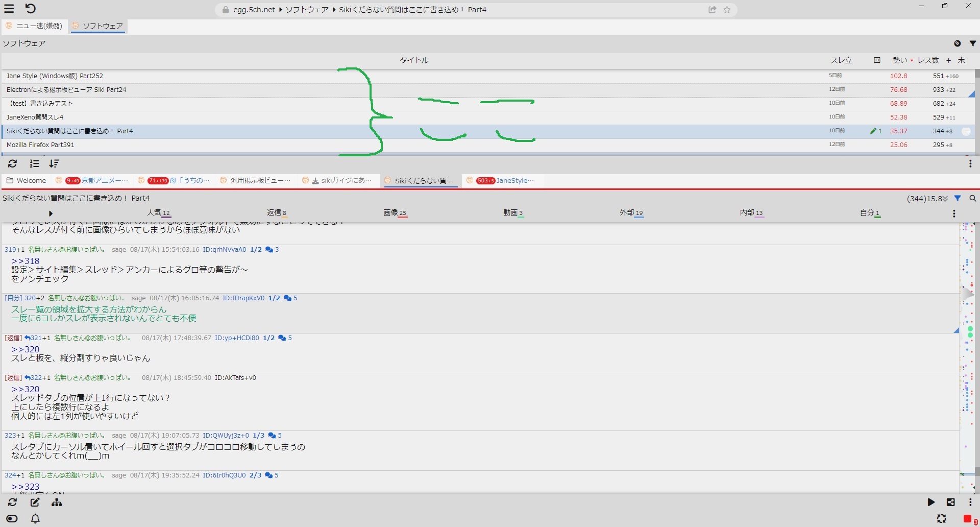Screen dimensions: 980x527
Task: Click reply count bubble on post 319
Action: click(x=272, y=250)
